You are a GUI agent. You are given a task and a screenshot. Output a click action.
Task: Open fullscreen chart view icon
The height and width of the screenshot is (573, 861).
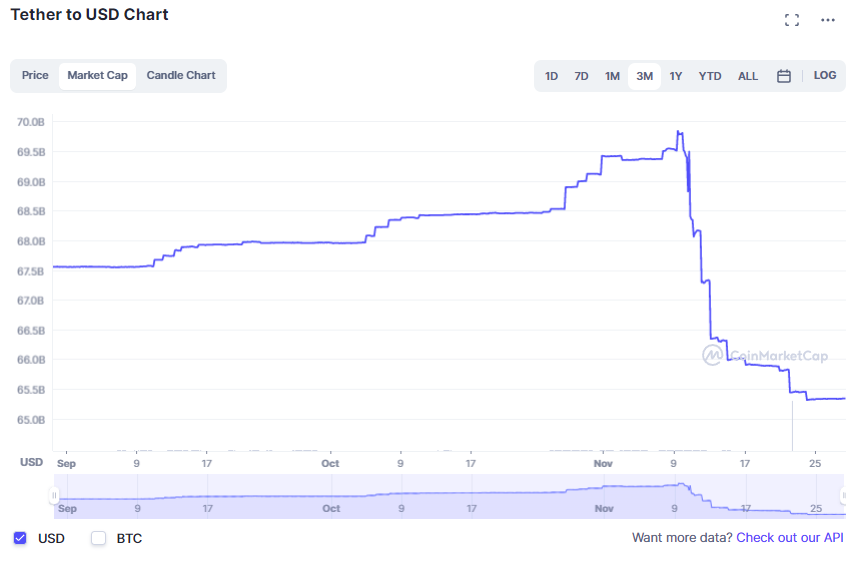pos(792,20)
